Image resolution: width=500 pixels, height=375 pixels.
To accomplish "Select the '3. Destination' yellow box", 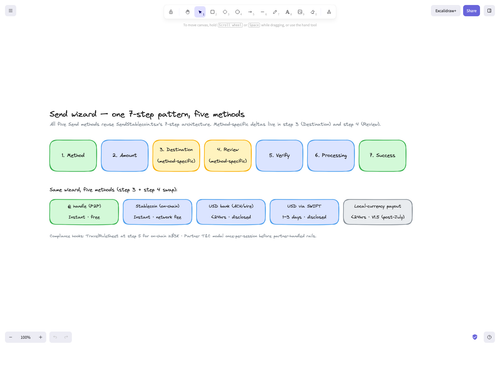I will tap(176, 156).
